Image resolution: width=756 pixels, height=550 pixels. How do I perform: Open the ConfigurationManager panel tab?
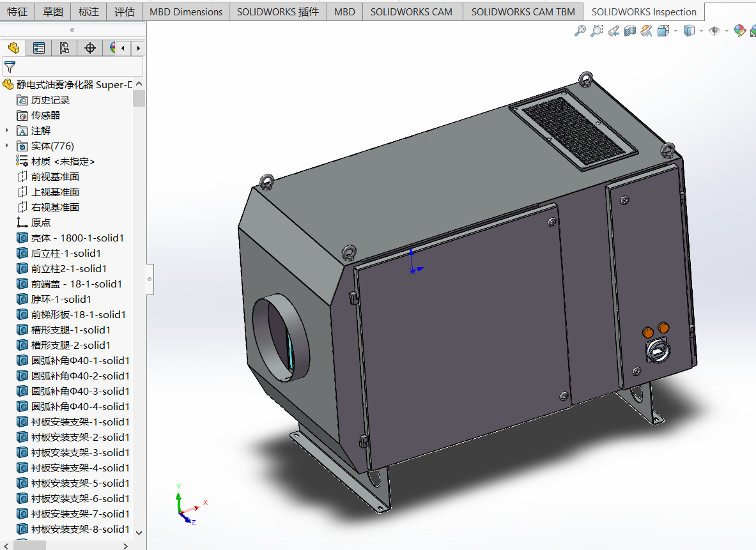point(65,48)
